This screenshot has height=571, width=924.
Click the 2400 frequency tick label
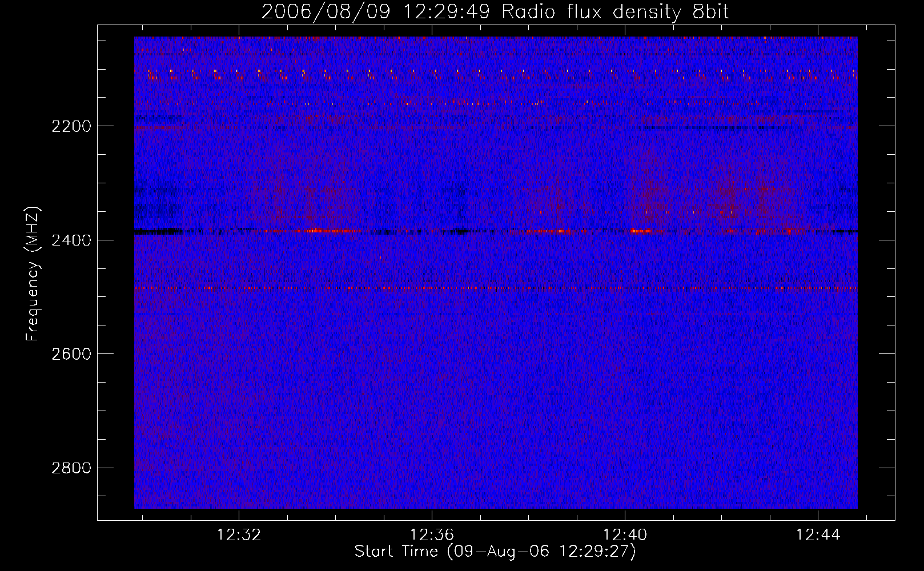pos(71,240)
